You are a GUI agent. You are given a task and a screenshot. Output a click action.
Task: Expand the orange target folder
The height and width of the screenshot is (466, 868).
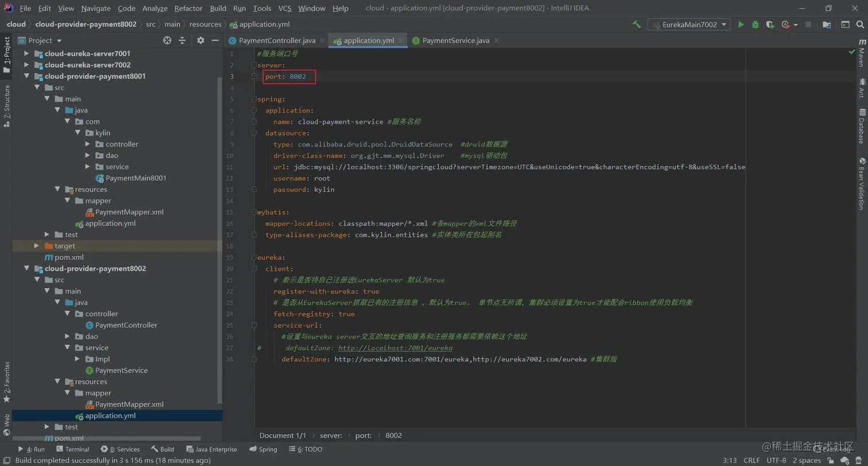tap(37, 246)
